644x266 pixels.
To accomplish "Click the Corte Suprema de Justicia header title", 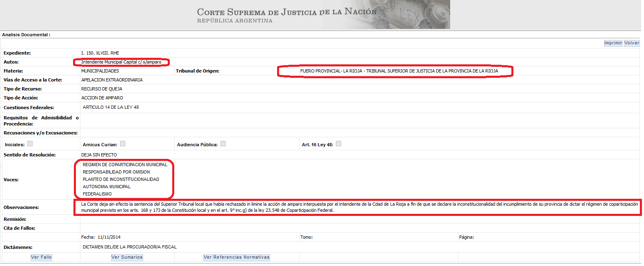I will point(286,12).
